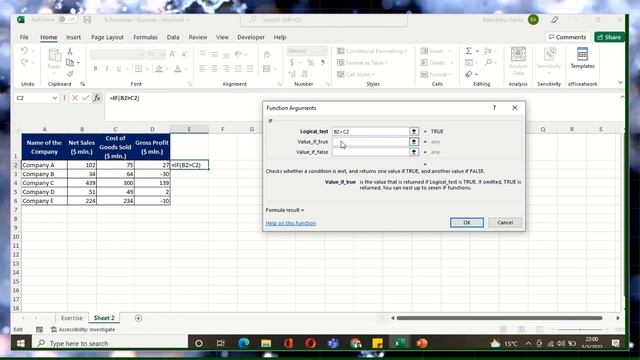Click the Clear eraser icon
This screenshot has width=640, height=360.
pos(469,74)
